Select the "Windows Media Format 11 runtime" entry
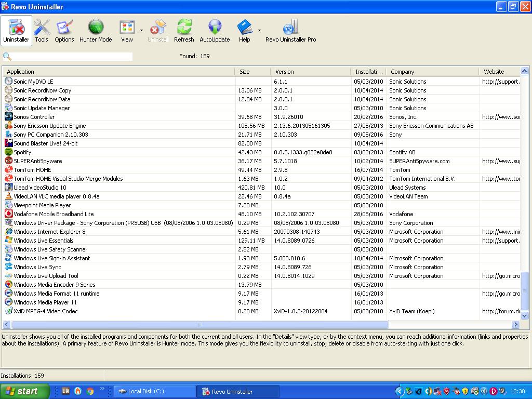Image resolution: width=532 pixels, height=399 pixels. click(57, 293)
